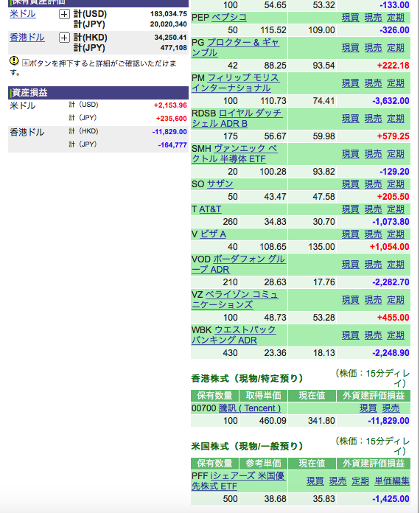Click 現買 for V ビザ A

351,234
